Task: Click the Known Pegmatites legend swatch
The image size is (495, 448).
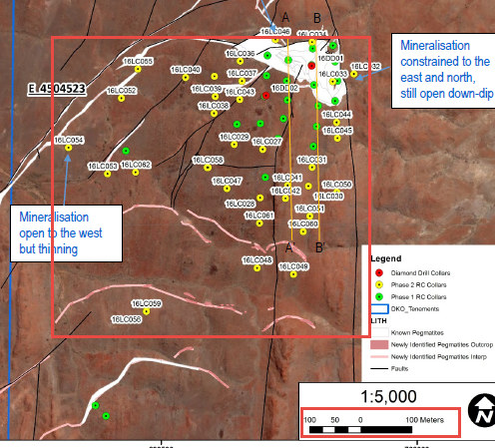Action: 379,332
